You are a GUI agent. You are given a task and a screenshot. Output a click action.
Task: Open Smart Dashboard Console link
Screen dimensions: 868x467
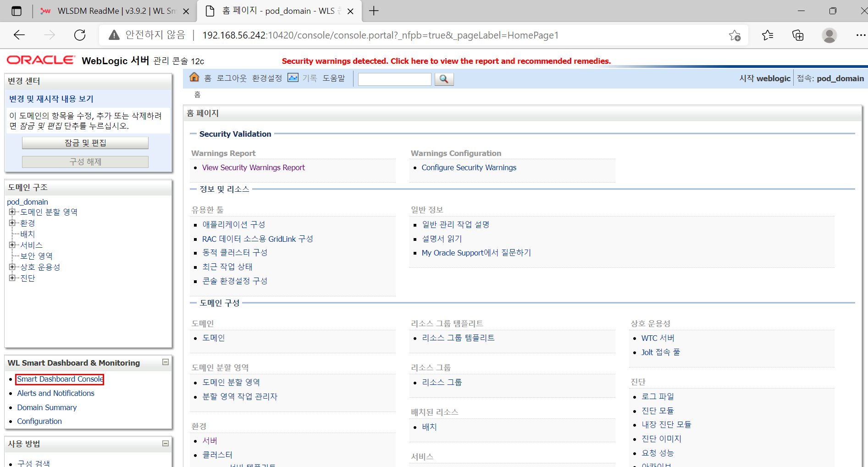(x=60, y=379)
